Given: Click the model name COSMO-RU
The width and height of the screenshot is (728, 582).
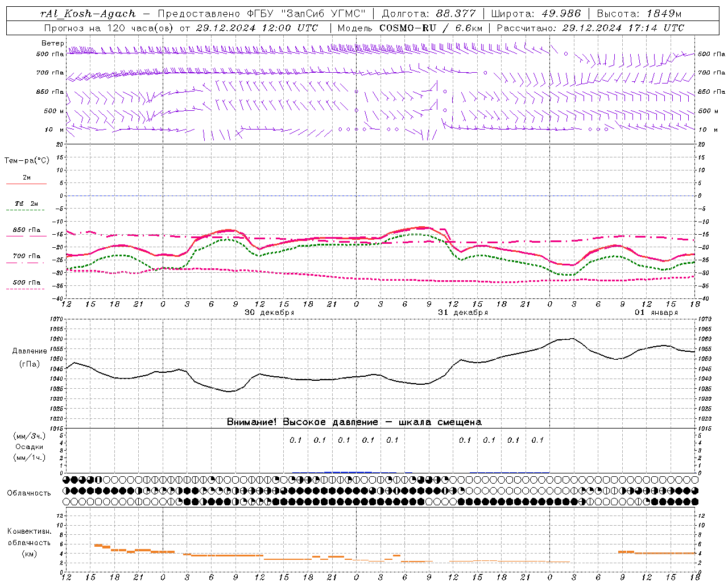Looking at the screenshot, I should 408,28.
